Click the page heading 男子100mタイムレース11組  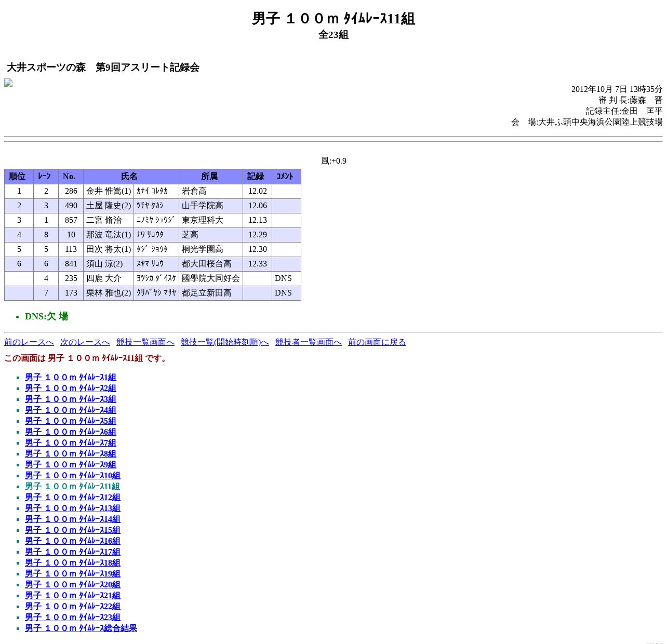pyautogui.click(x=333, y=19)
